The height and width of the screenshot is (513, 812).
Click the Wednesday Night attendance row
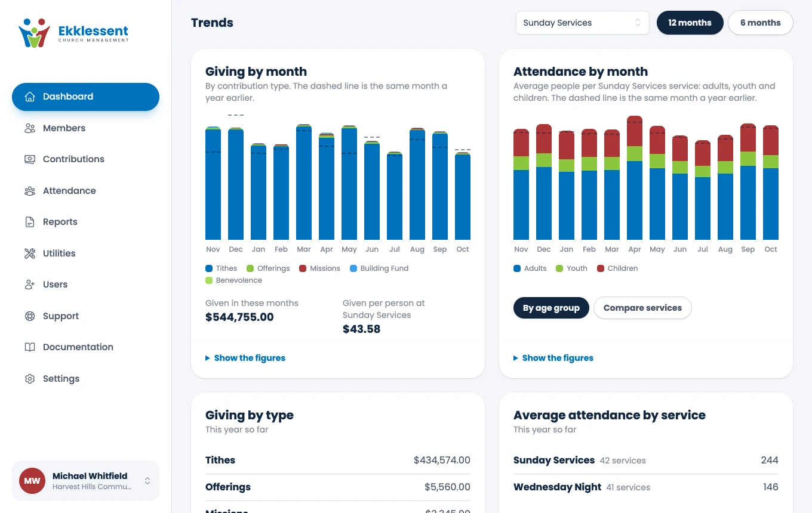646,487
